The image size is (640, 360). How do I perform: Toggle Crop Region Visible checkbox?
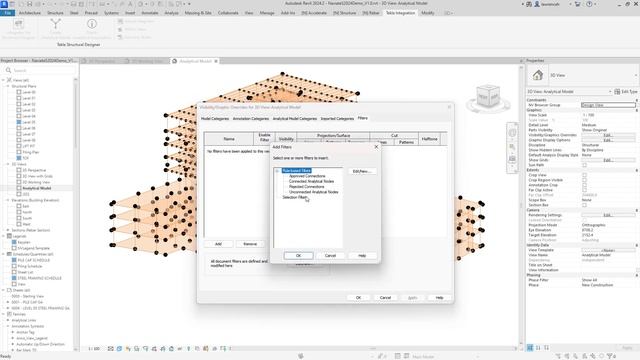pos(584,180)
